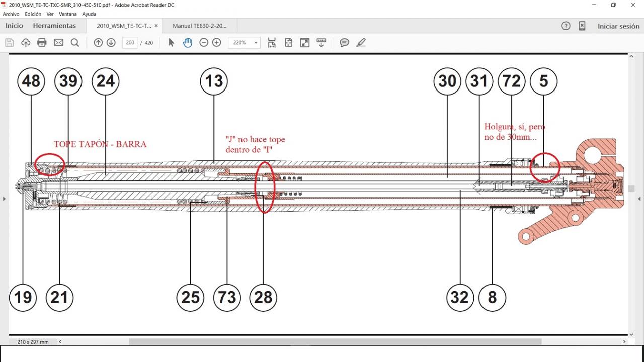The image size is (644, 362).
Task: Click the read mode keyboard-arrow icon
Action: click(x=321, y=43)
